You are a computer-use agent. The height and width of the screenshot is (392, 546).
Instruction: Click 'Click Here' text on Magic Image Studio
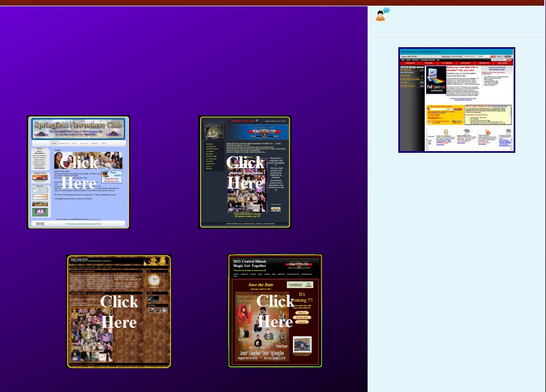(x=119, y=311)
